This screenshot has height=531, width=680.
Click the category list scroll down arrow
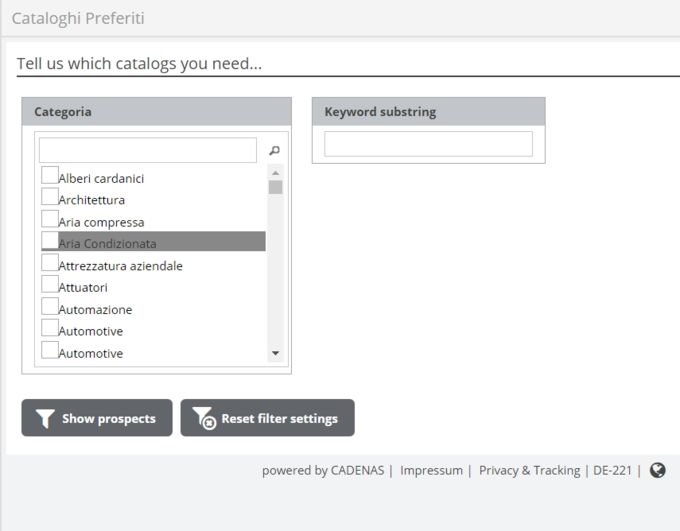(275, 354)
